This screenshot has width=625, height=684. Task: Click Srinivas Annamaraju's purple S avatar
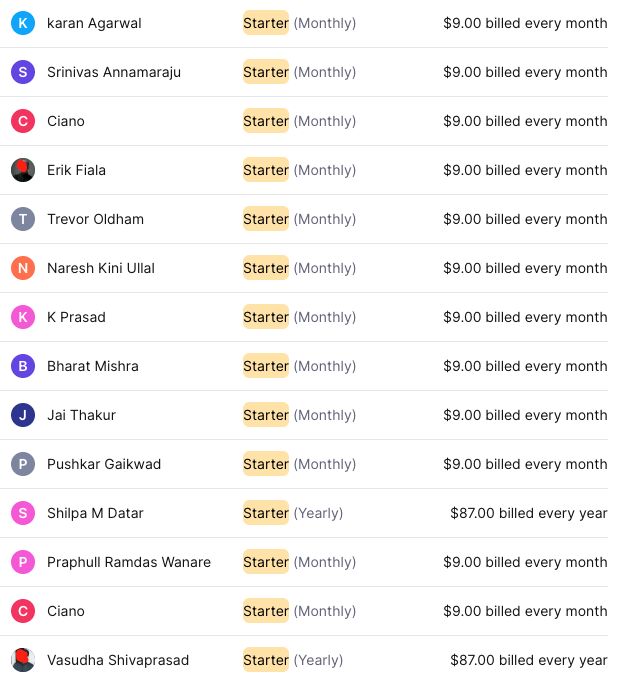click(x=23, y=72)
